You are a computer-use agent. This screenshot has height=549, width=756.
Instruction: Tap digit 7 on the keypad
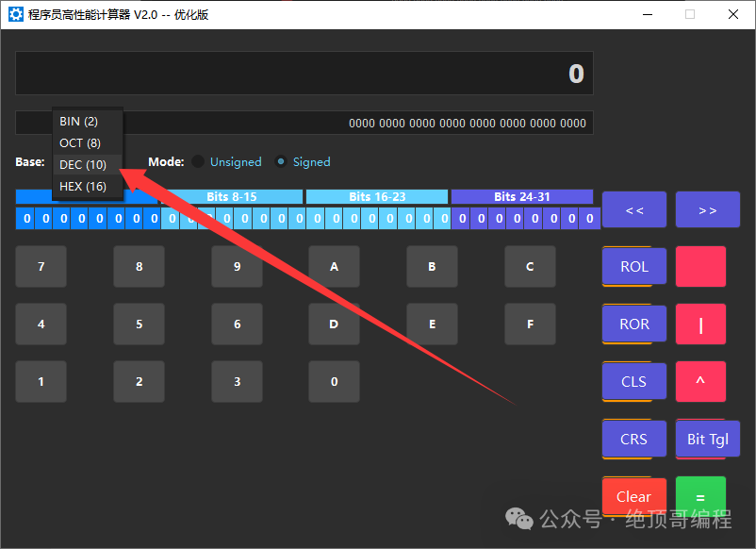pos(41,266)
